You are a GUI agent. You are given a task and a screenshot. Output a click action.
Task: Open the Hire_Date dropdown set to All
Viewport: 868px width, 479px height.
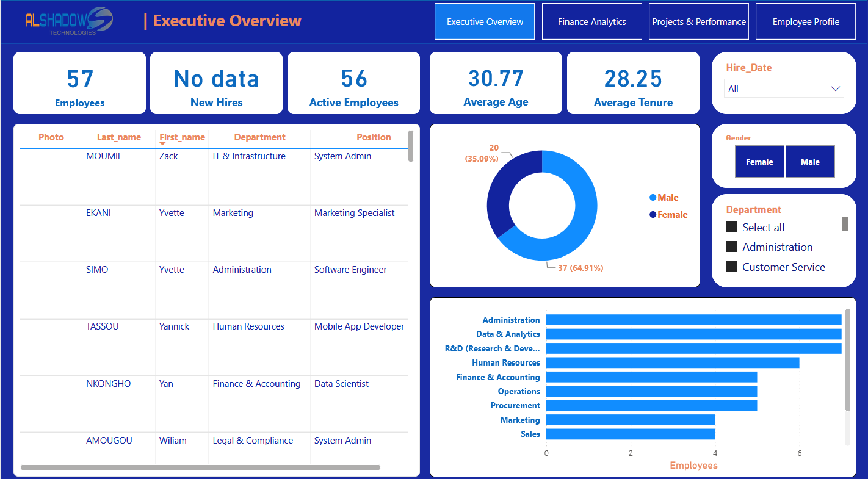point(784,88)
